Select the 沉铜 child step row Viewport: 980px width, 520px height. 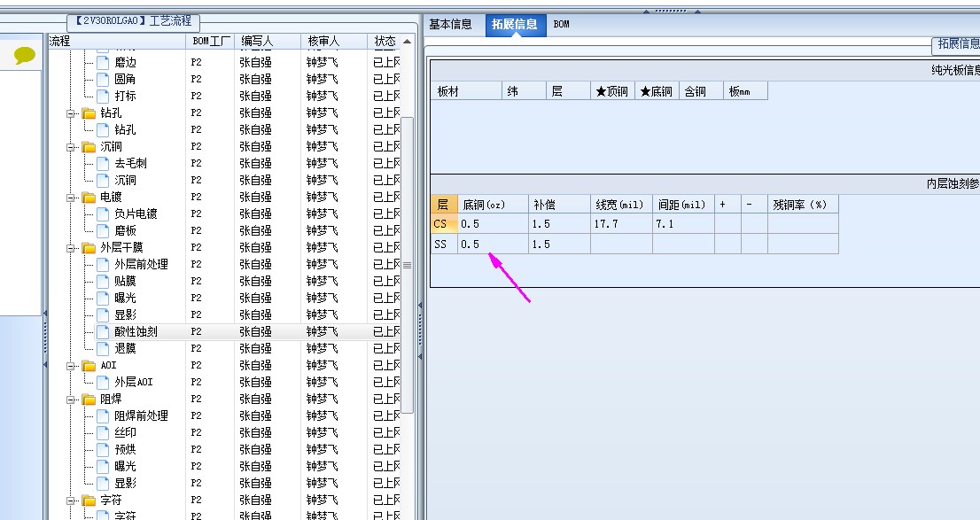pos(125,180)
